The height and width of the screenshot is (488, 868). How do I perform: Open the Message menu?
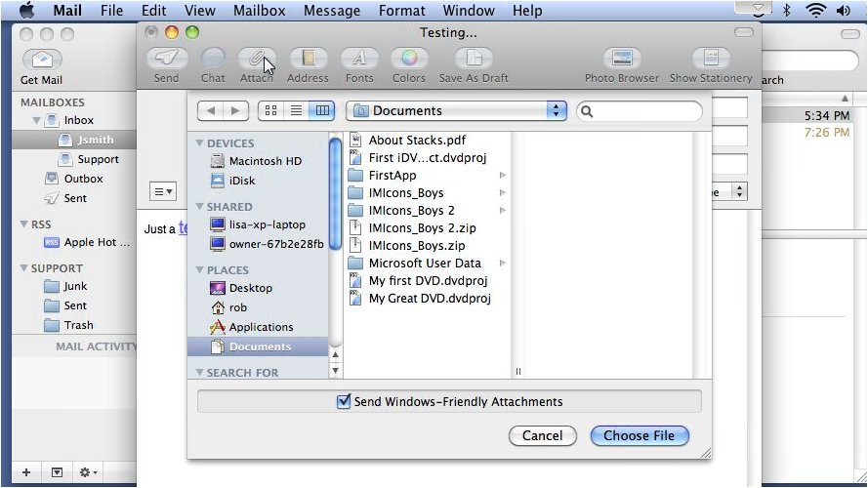(x=332, y=10)
